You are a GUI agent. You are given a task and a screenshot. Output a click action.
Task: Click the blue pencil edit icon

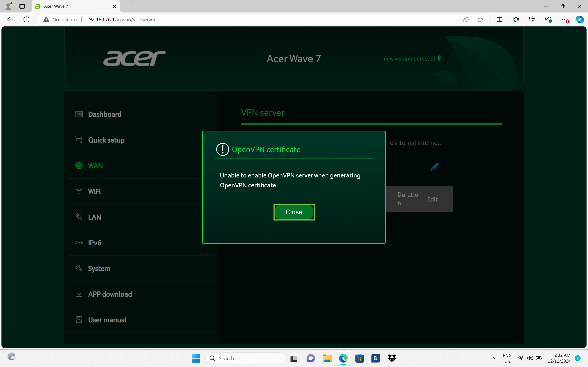[x=434, y=167]
